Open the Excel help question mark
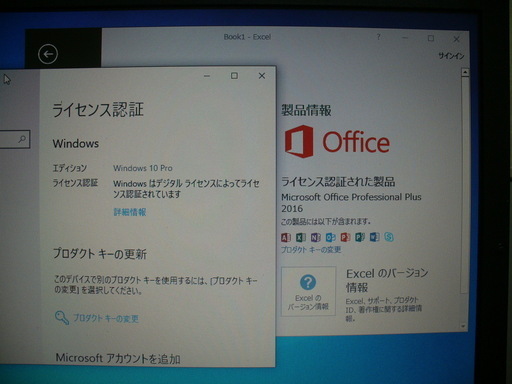 click(378, 37)
